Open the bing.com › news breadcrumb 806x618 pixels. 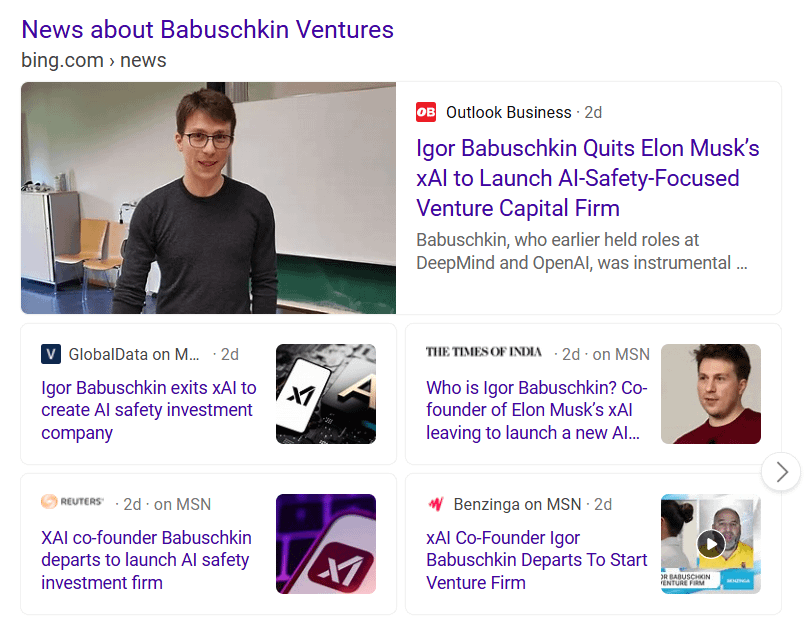tap(93, 60)
